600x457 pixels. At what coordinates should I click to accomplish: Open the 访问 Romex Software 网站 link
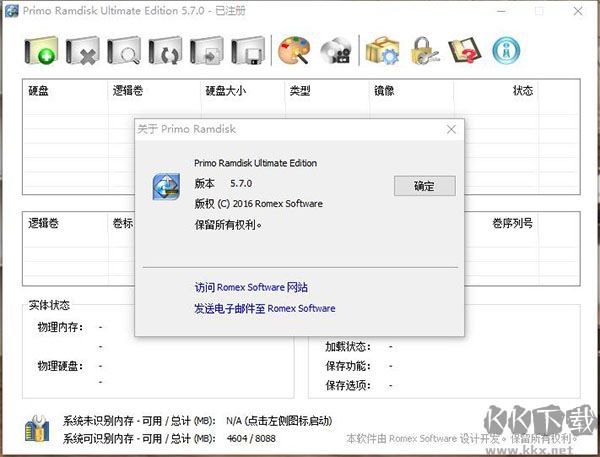point(251,287)
